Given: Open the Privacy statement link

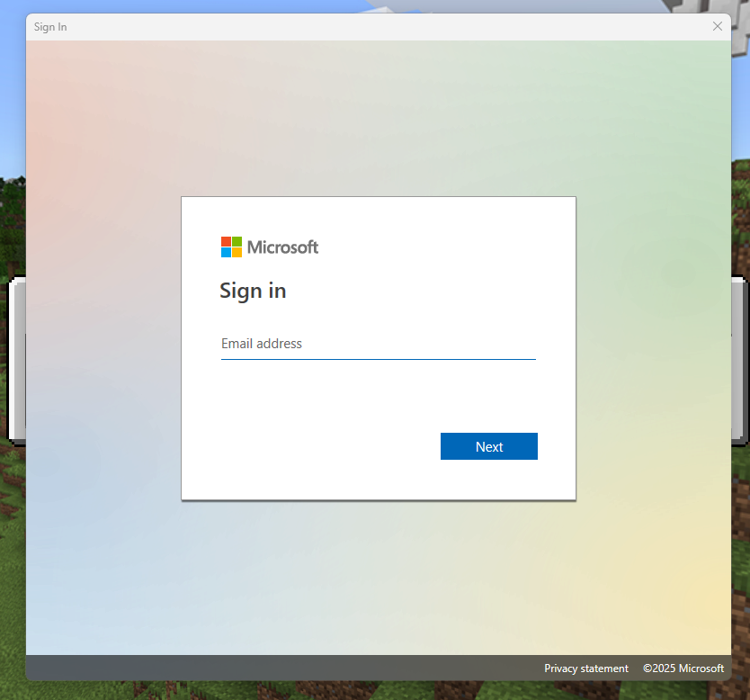Looking at the screenshot, I should 586,669.
